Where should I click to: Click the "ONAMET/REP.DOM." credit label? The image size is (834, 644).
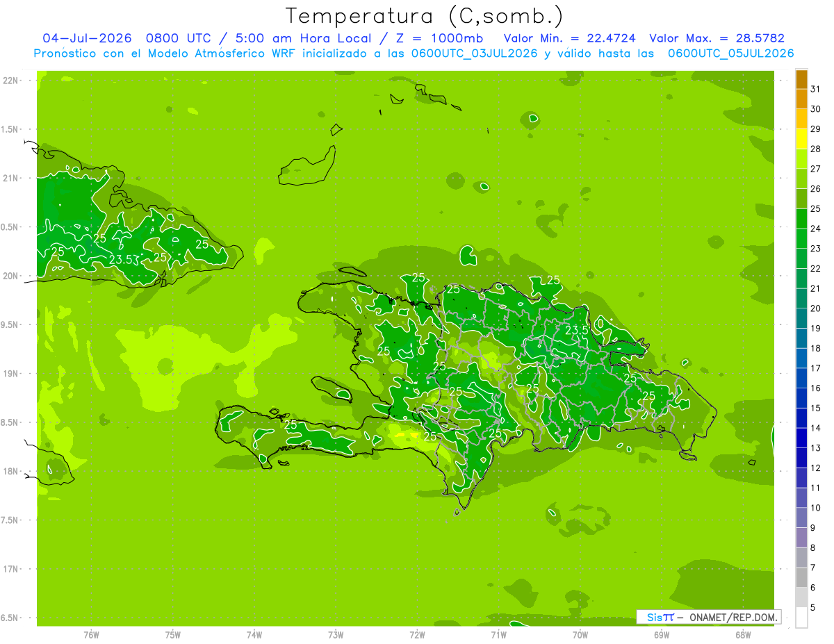[x=734, y=617]
